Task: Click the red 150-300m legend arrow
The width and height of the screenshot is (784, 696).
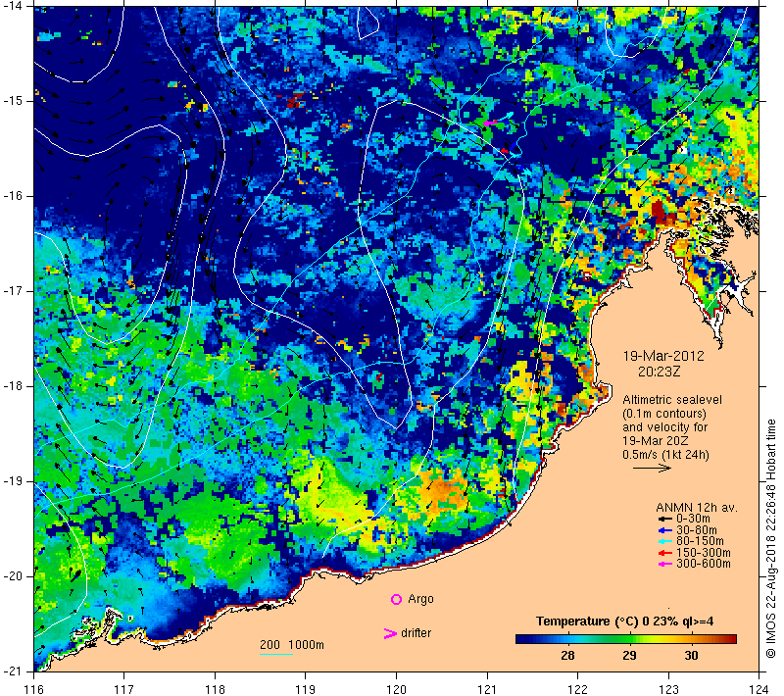Action: [x=665, y=553]
